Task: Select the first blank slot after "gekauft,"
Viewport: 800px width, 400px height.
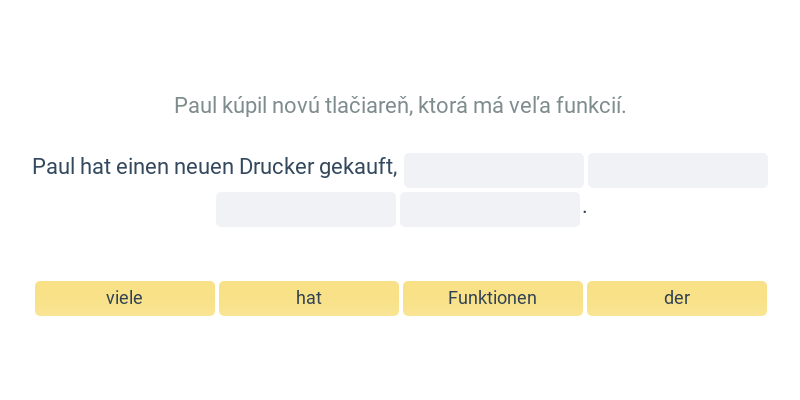Action: pos(494,170)
